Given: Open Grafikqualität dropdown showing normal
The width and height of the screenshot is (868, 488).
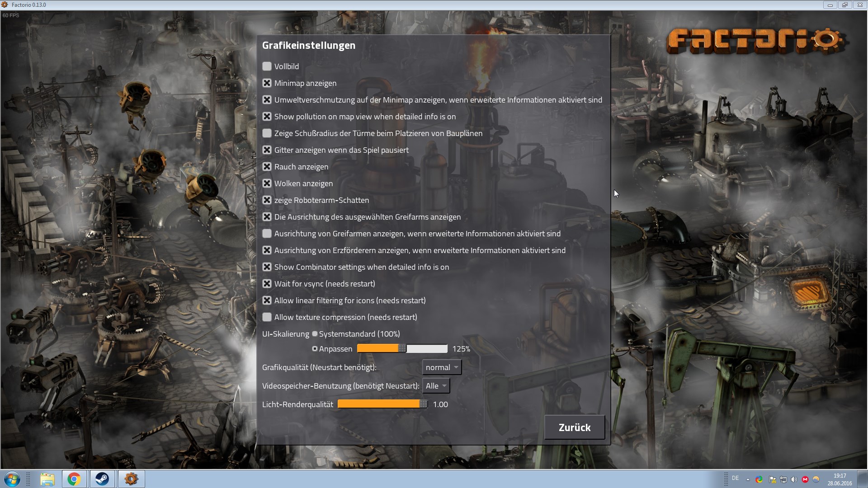Looking at the screenshot, I should tap(442, 367).
